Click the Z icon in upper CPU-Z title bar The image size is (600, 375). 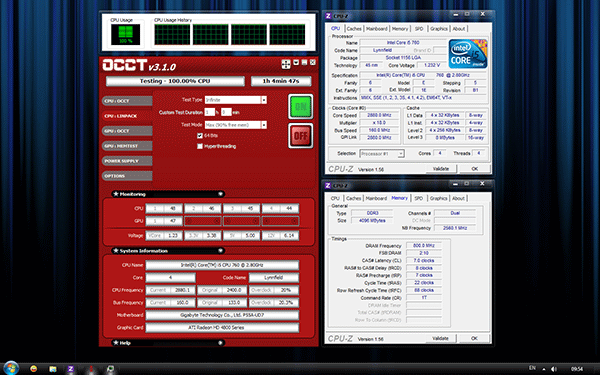click(328, 16)
